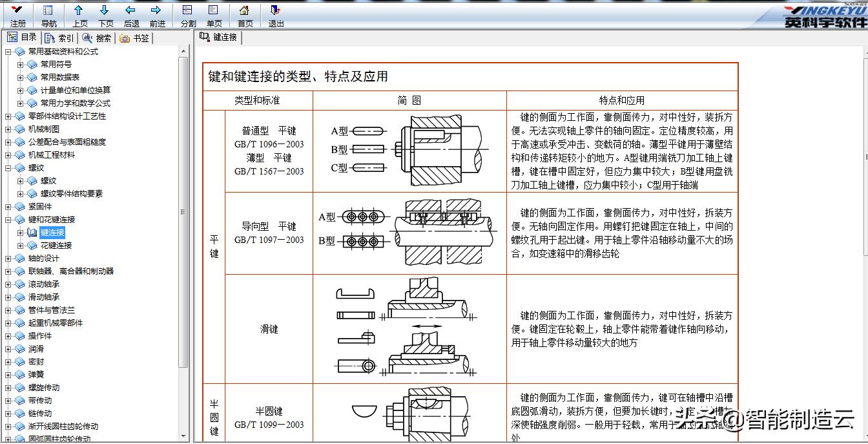
Task: Select the 滑动轴承 tree item
Action: tap(43, 297)
